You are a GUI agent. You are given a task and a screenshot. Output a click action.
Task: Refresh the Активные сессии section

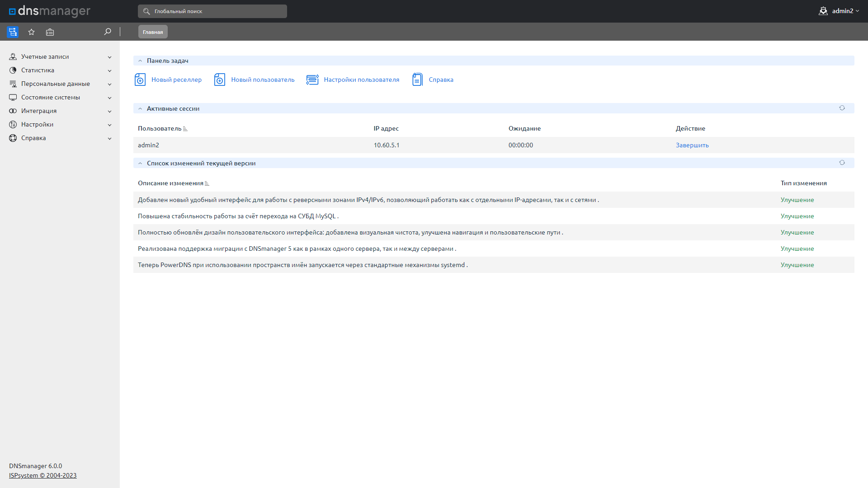click(842, 108)
